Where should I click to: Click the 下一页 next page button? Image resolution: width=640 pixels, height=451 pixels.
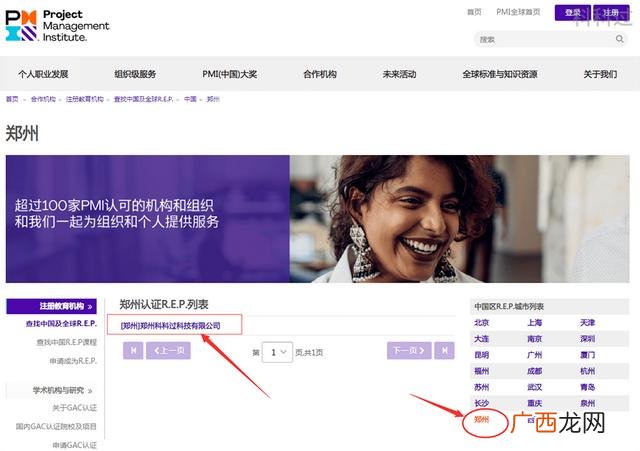409,351
